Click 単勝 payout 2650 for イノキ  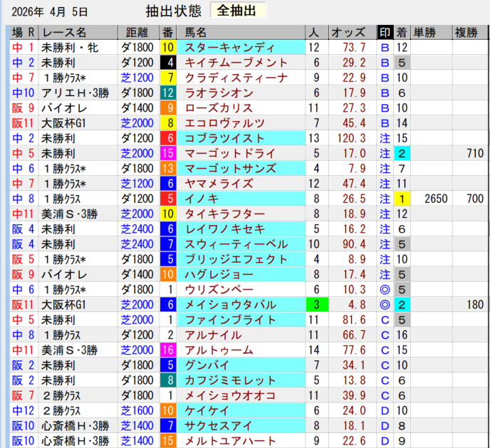436,199
